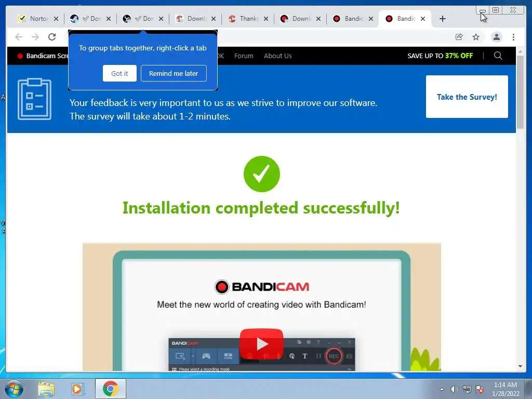This screenshot has width=532, height=399.
Task: Open Windows Explorer from the taskbar
Action: pos(46,389)
